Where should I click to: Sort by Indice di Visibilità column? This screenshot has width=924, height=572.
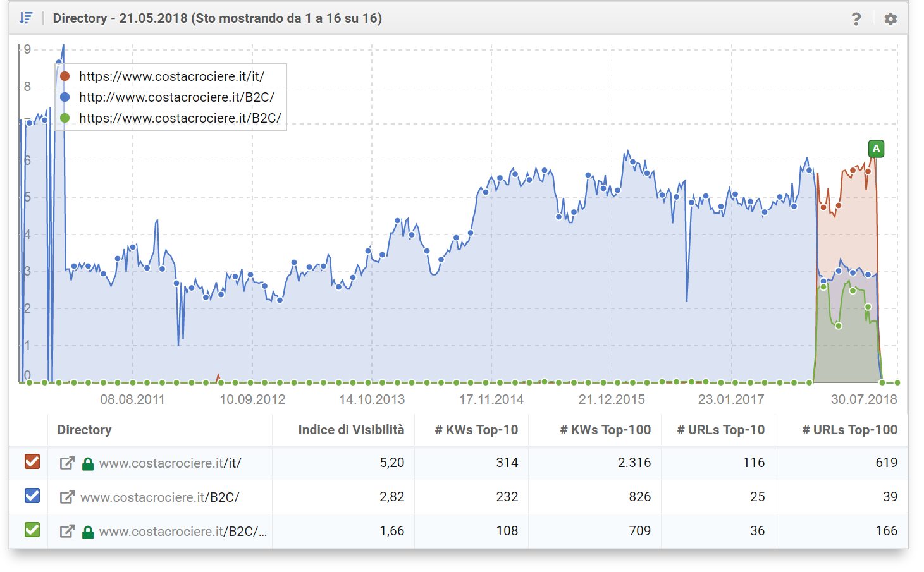[x=351, y=430]
